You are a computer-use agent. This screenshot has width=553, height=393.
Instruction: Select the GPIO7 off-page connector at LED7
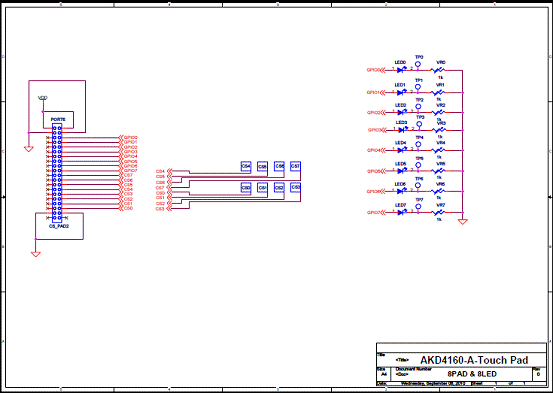[x=376, y=213]
